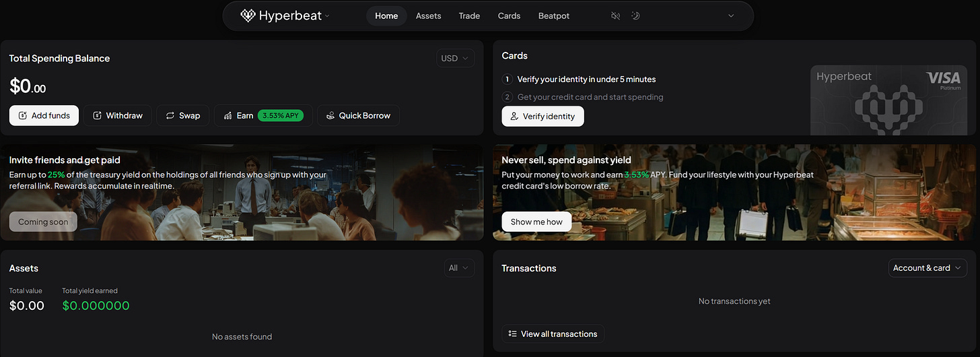Image resolution: width=980 pixels, height=357 pixels.
Task: Click the Transactions panel heading
Action: pos(529,268)
